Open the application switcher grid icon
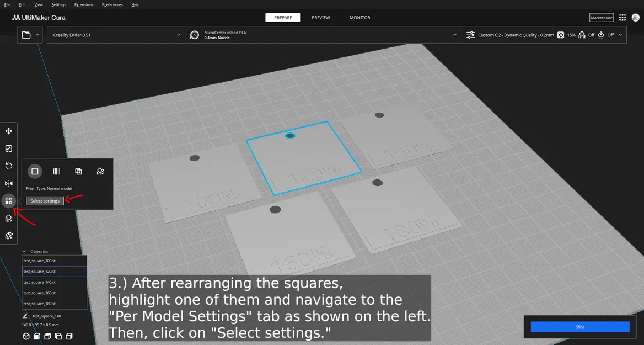The width and height of the screenshot is (644, 345). (622, 18)
